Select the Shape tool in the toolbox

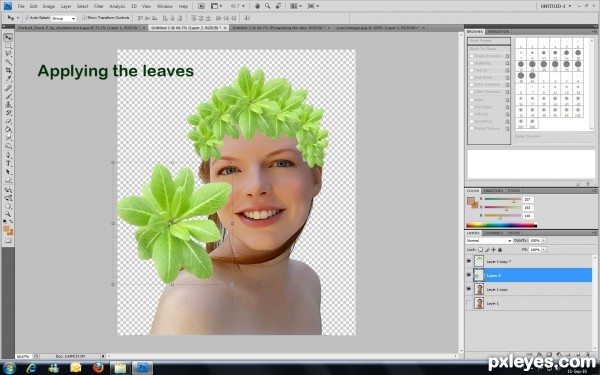[8, 181]
